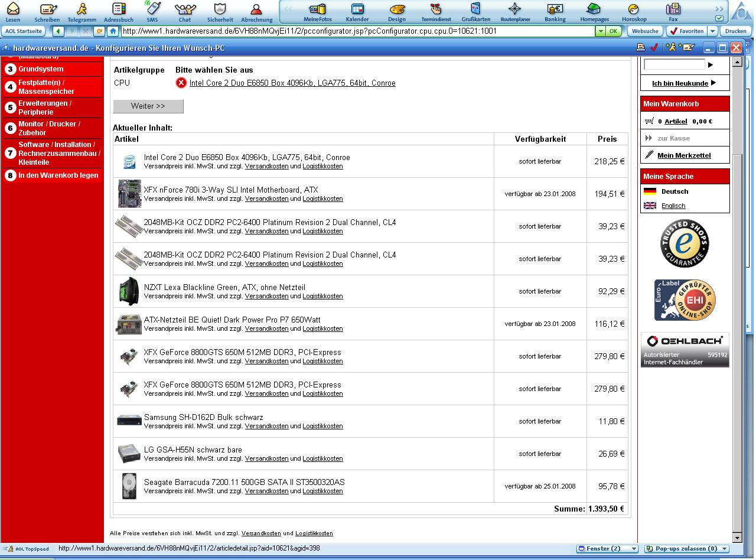756x560 pixels.
Task: Open the Favoriten button
Action: [686, 31]
